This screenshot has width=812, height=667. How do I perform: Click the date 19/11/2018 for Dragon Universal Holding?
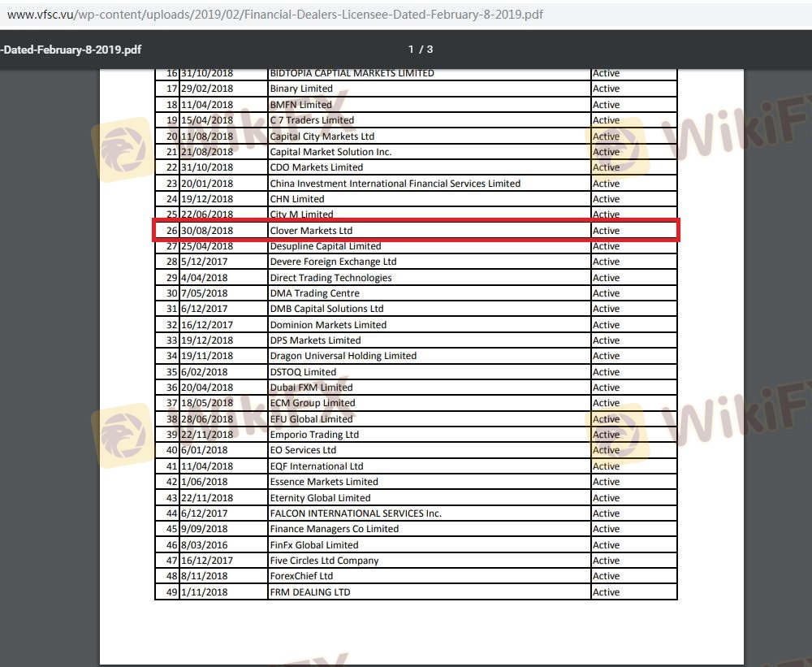click(x=206, y=356)
